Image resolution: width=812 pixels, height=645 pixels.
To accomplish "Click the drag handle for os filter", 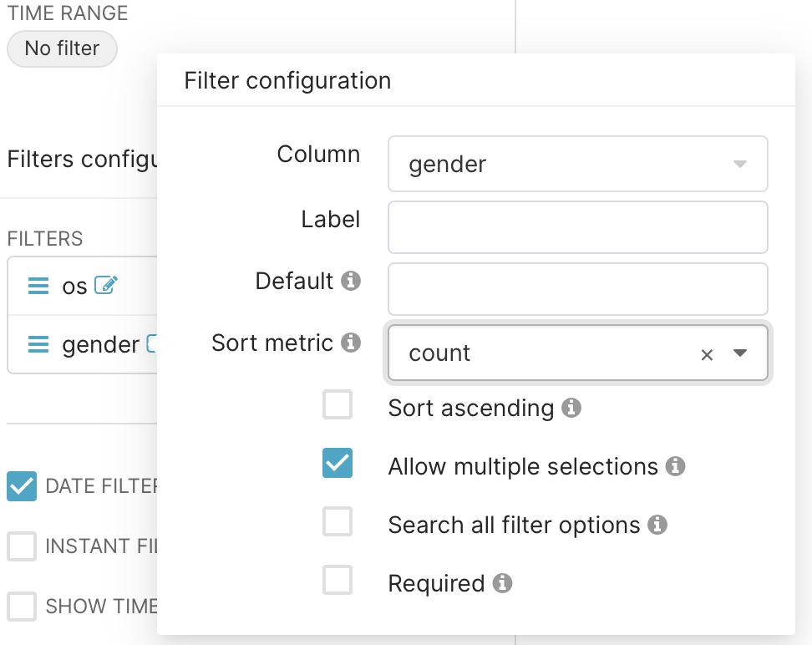I will coord(38,286).
